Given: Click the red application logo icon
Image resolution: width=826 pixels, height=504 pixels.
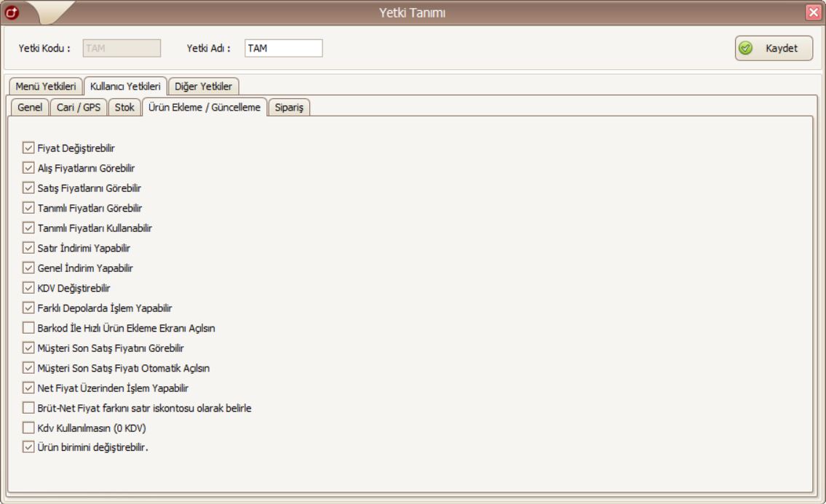Looking at the screenshot, I should pos(10,11).
